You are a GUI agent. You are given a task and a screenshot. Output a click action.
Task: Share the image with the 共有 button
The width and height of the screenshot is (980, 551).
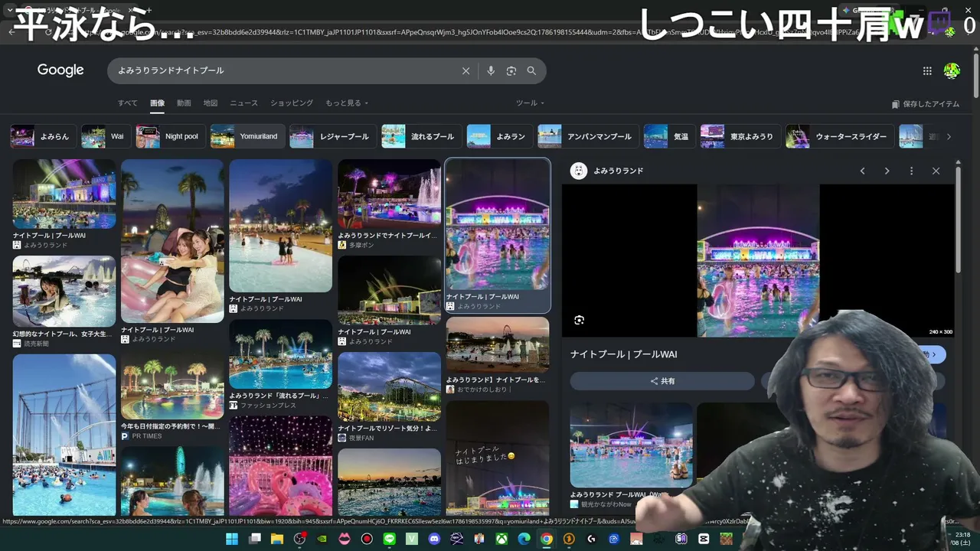[x=662, y=381]
